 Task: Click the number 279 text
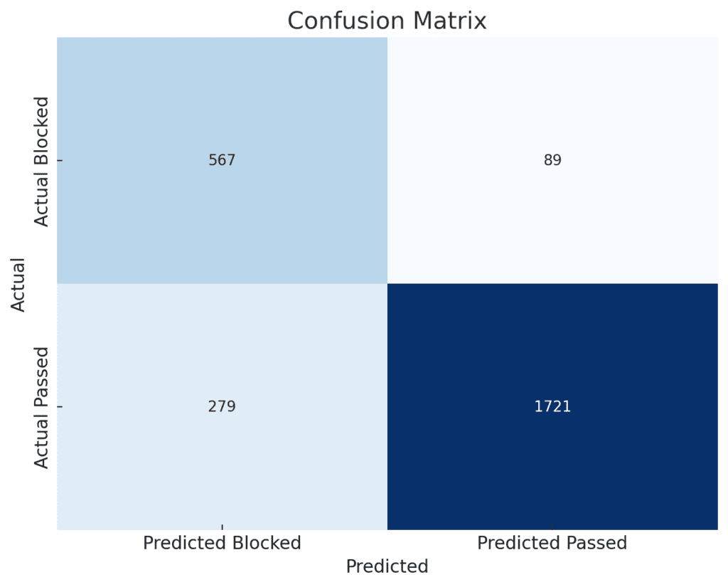click(222, 407)
